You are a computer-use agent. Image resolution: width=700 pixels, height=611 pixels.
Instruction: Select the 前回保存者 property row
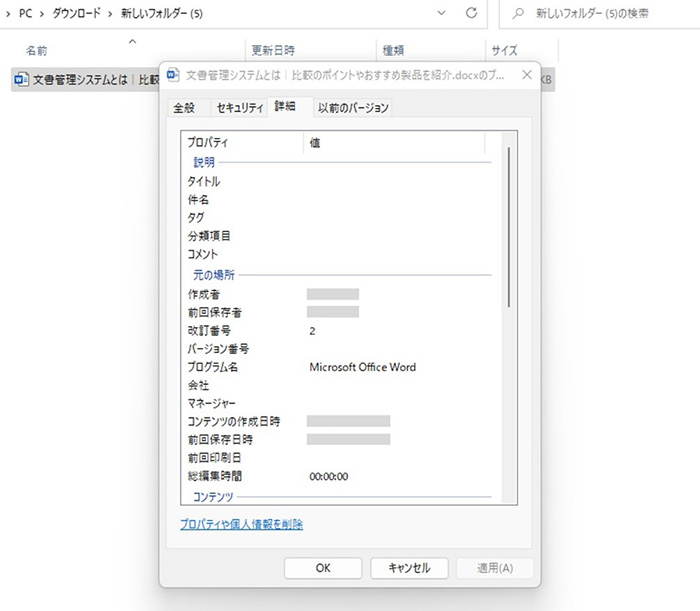pyautogui.click(x=339, y=312)
